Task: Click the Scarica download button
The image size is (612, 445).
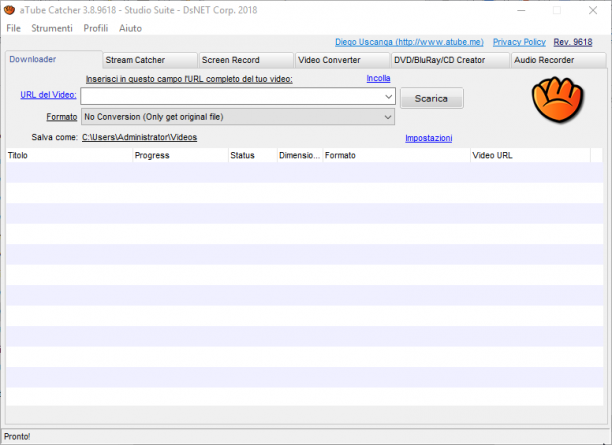Action: [432, 98]
